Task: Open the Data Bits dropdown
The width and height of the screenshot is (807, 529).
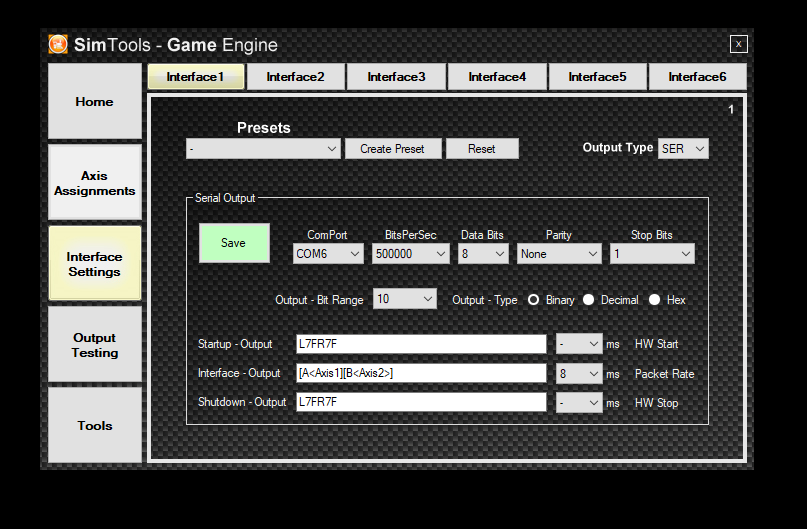Action: [483, 254]
